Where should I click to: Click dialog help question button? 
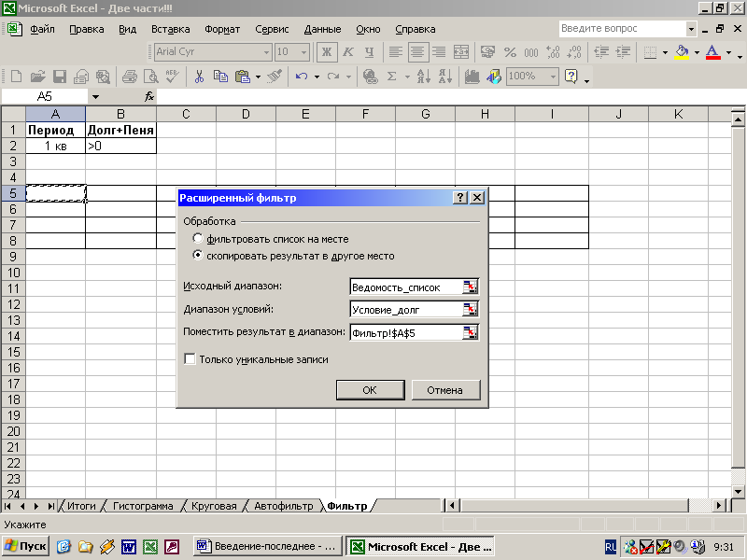coord(459,198)
